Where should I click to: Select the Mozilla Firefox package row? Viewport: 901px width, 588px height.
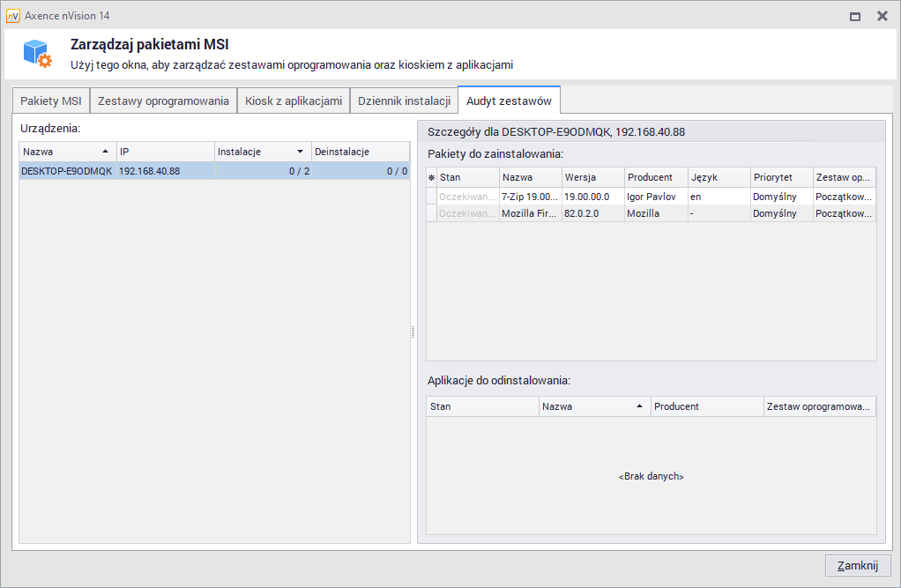click(529, 213)
